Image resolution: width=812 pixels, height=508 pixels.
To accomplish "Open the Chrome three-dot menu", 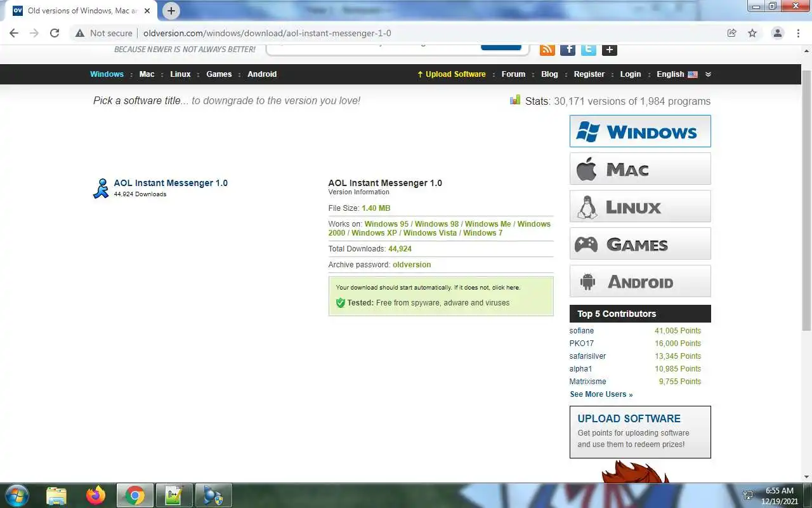I will point(798,33).
